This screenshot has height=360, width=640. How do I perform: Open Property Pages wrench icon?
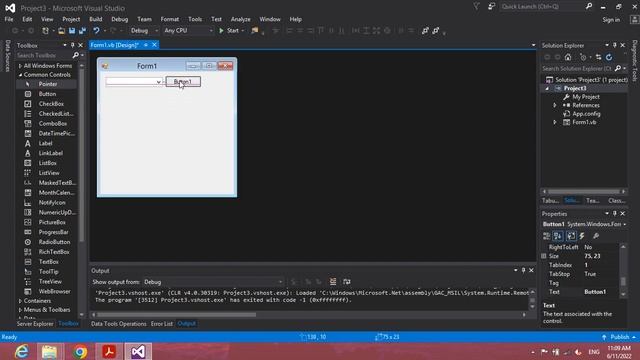596,236
